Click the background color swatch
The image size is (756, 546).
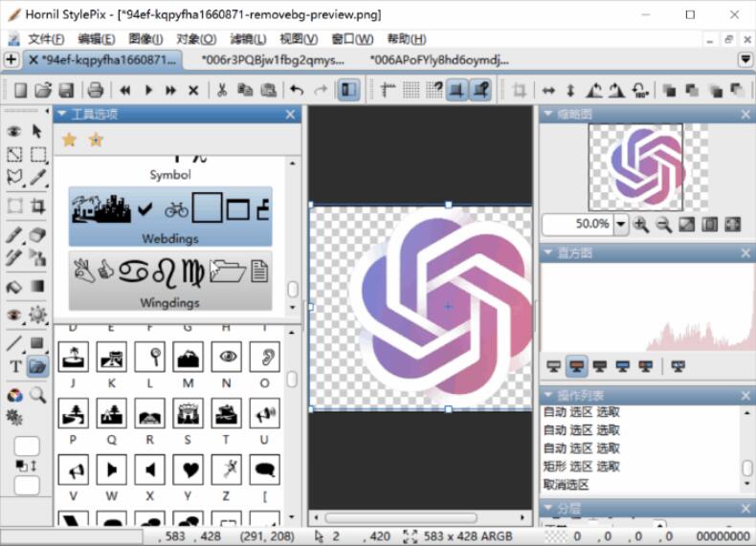[27, 485]
